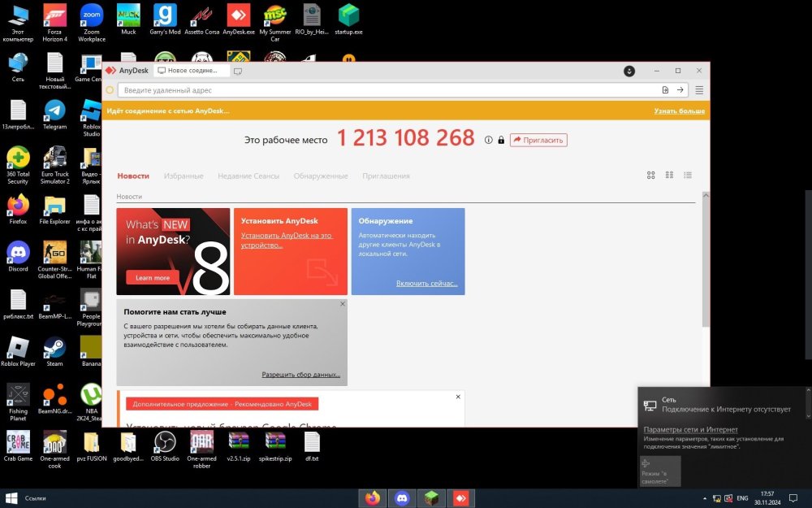Image resolution: width=812 pixels, height=508 pixels.
Task: Open the Новости tab
Action: [133, 176]
